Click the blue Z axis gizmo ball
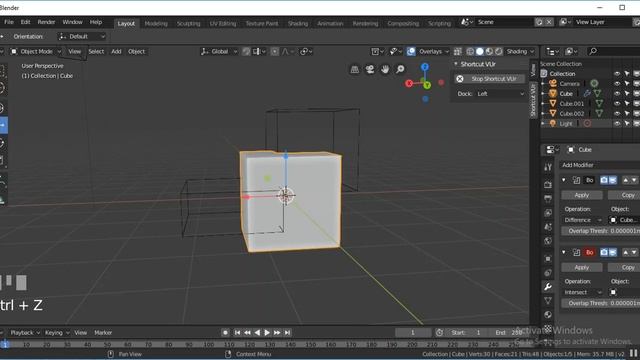 pyautogui.click(x=425, y=67)
